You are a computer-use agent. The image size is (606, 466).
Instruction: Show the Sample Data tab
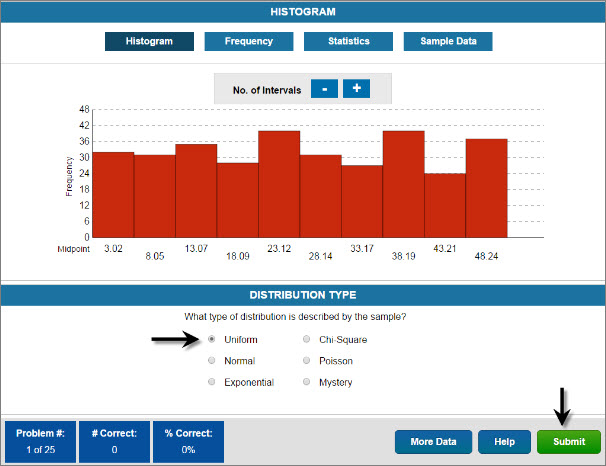click(447, 42)
